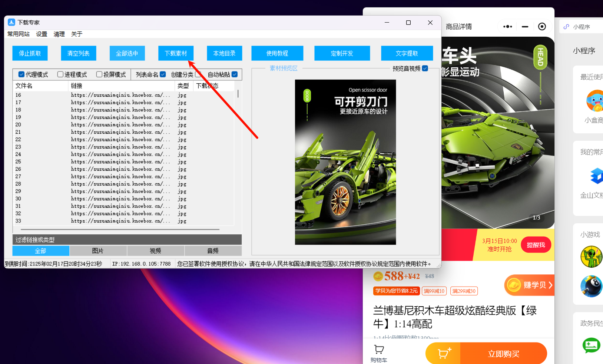Viewport: 603px width, 364px height.
Task: Open the 设置 menu
Action: tap(42, 34)
